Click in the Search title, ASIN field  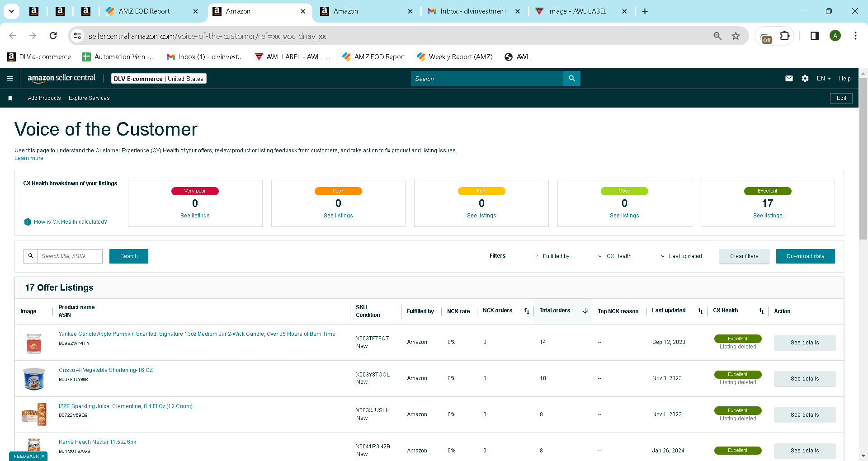click(x=70, y=256)
